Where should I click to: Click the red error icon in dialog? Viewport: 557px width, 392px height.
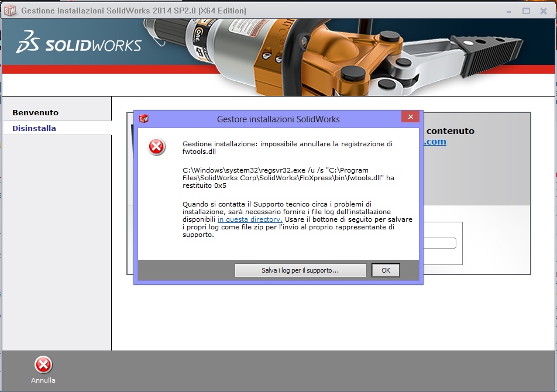tap(156, 147)
